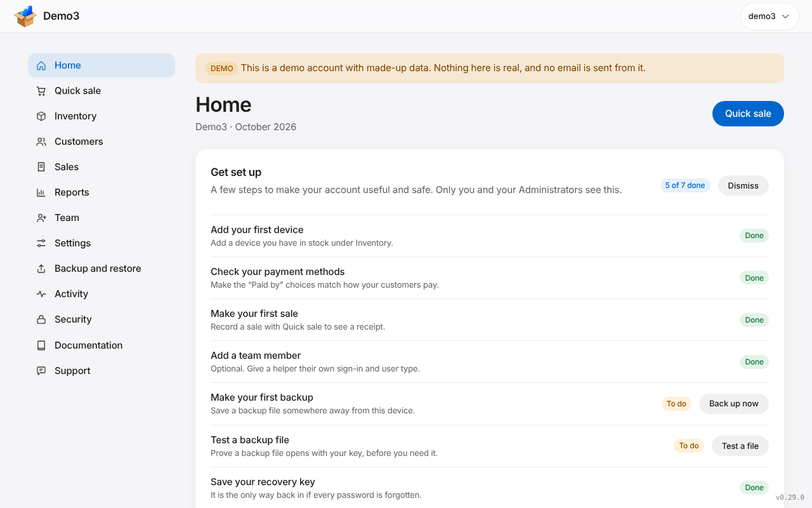Click the To do badge beside Test a backup file
Viewport: 812px width, 508px height.
click(689, 446)
